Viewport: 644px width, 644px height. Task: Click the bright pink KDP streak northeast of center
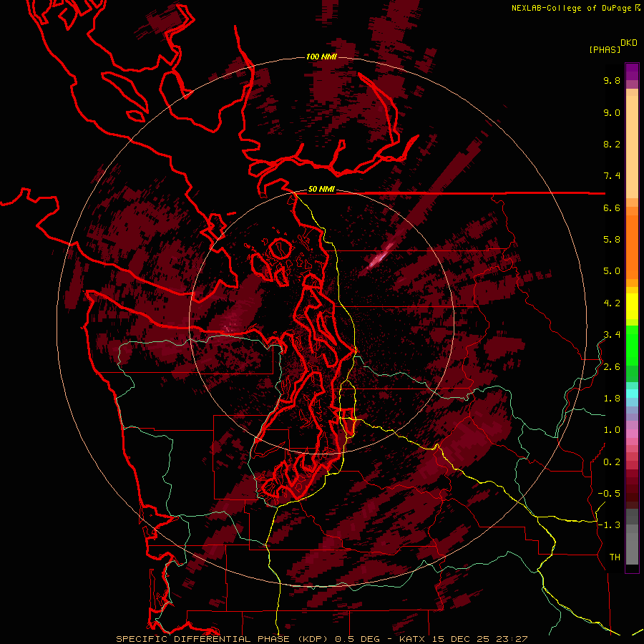[379, 258]
